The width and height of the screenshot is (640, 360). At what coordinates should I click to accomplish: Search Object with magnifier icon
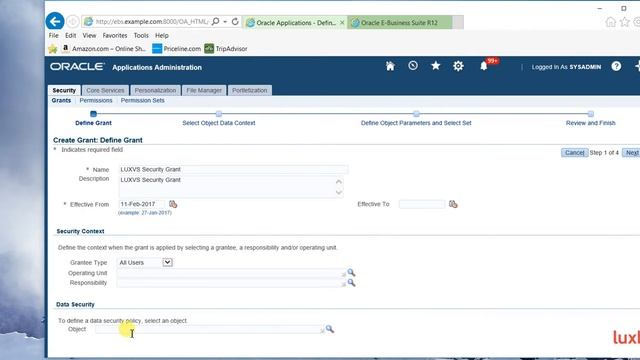(330, 329)
